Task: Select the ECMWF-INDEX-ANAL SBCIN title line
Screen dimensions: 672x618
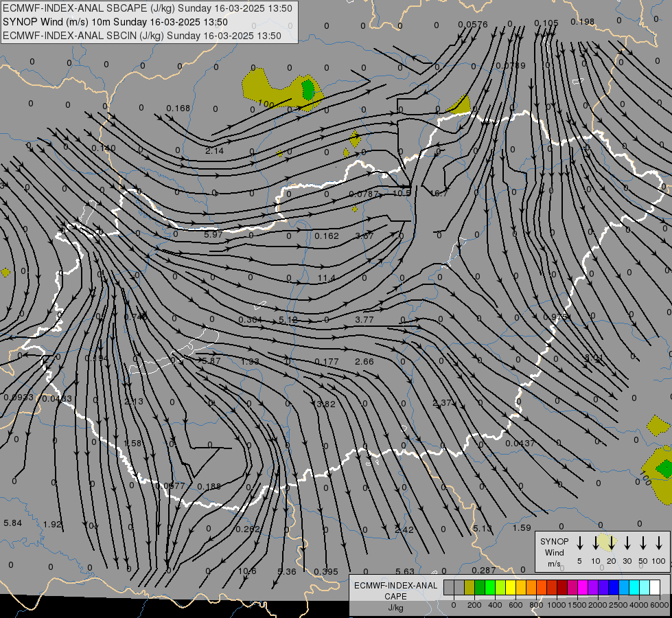Action: (142, 36)
